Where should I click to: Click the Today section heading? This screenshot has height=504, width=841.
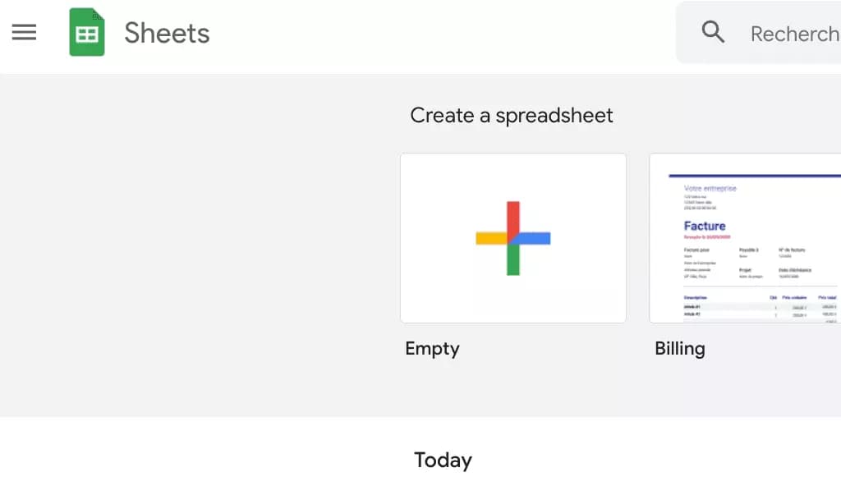point(443,460)
